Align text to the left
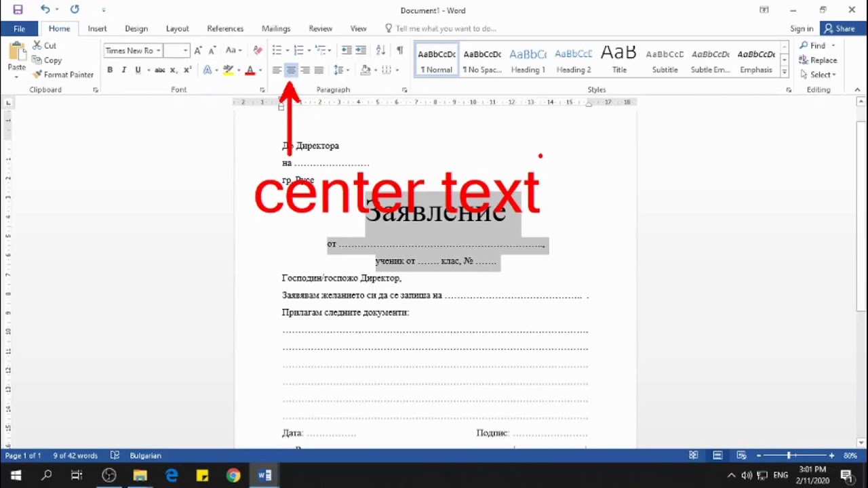 click(277, 70)
